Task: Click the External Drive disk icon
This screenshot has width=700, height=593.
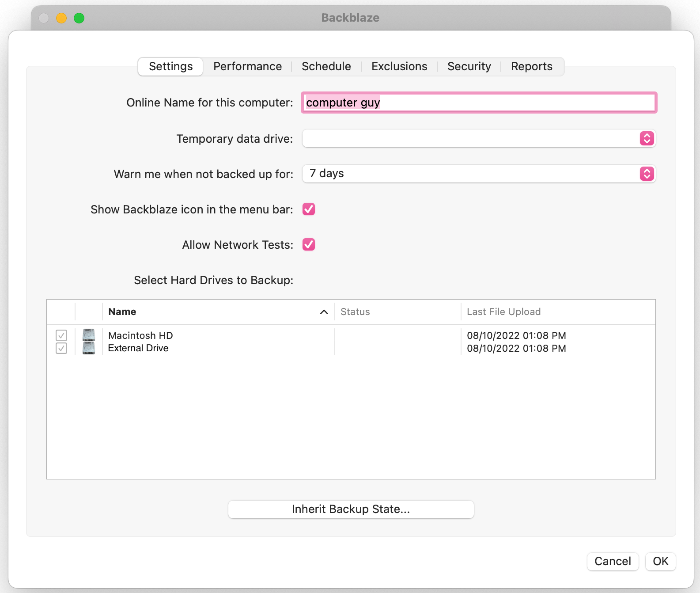Action: 89,348
